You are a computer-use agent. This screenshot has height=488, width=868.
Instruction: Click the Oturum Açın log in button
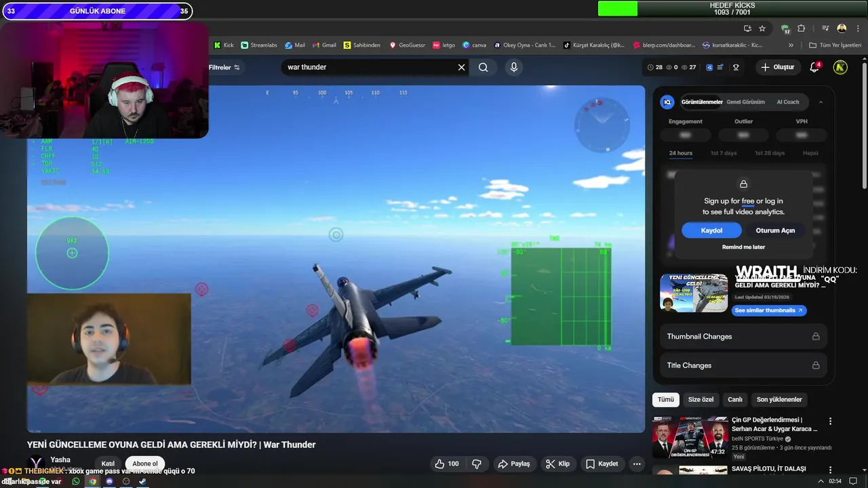[x=775, y=230]
